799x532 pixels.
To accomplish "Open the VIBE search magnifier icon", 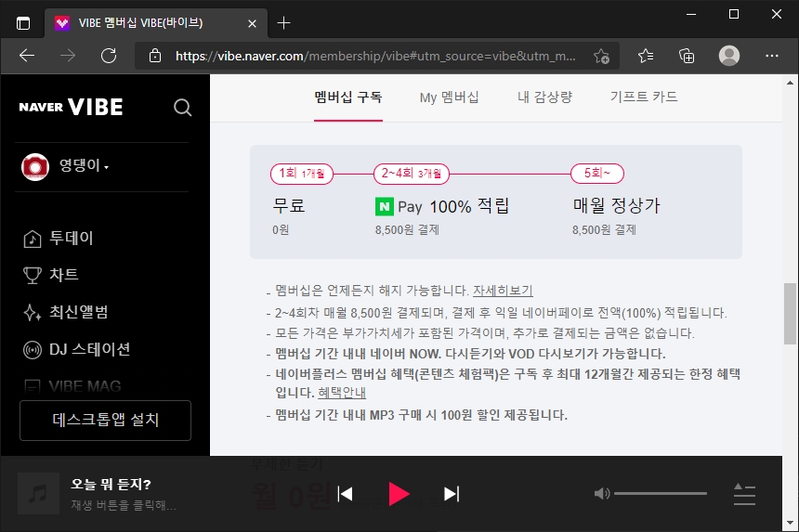I will (182, 108).
